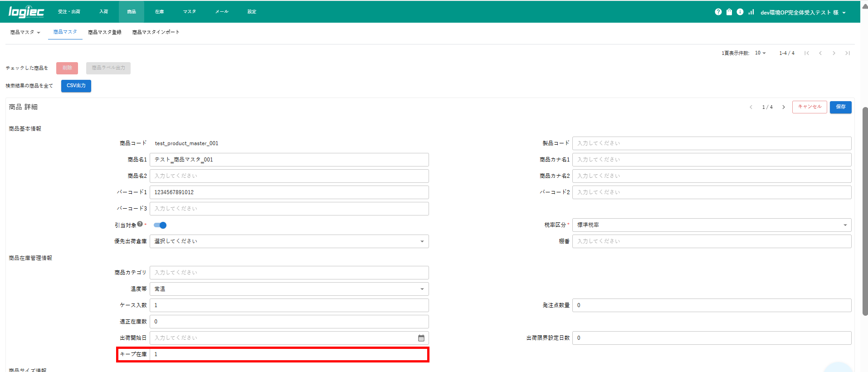Viewport: 868px width, 372px height.
Task: Toggle the 引当対象 switch off
Action: point(160,225)
